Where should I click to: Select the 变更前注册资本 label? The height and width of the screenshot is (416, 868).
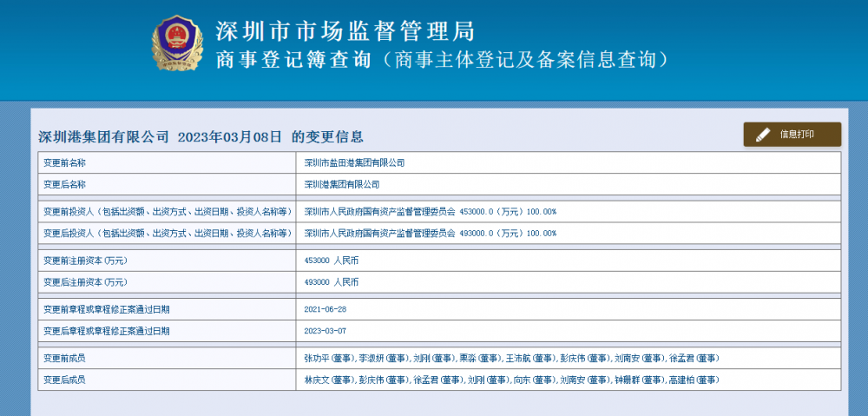(x=85, y=261)
